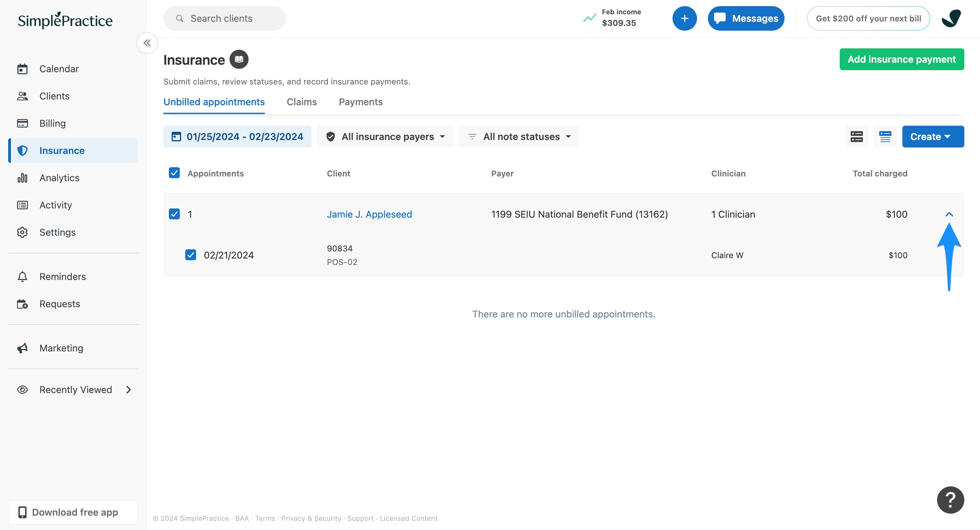Open the Licensed Content footer link
Image resolution: width=980 pixels, height=530 pixels.
click(409, 518)
